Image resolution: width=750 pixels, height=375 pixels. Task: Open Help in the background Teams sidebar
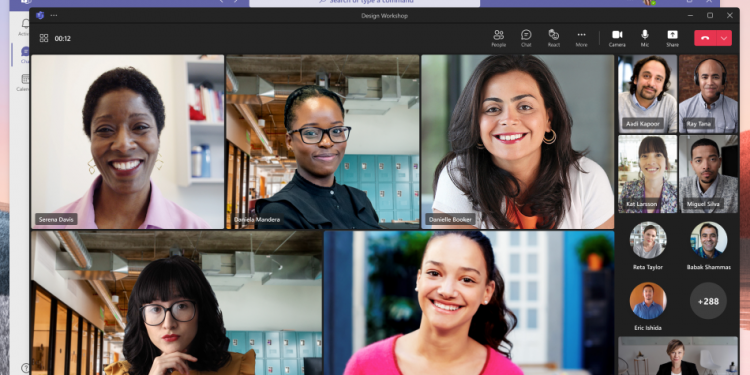coord(25,368)
